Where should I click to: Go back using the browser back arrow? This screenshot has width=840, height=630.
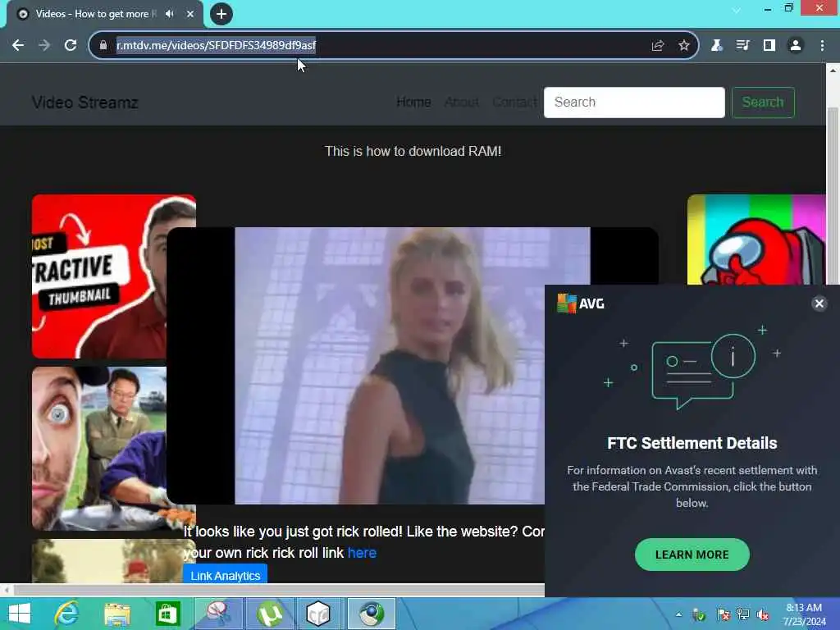point(18,46)
